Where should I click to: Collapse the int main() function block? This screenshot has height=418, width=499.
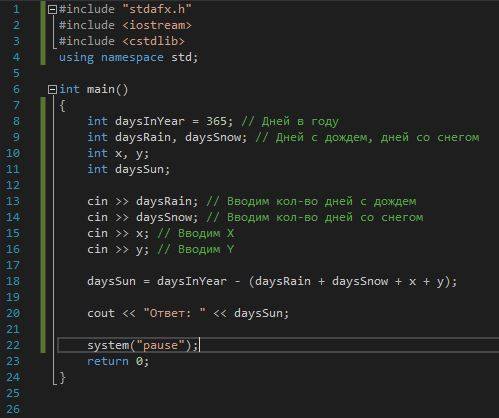pos(52,89)
